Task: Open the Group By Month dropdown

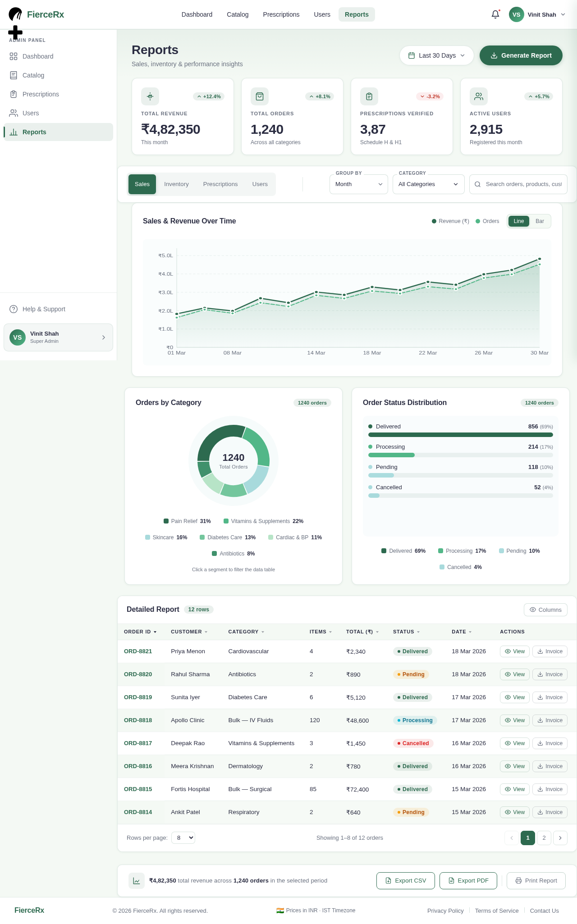Action: pyautogui.click(x=359, y=184)
